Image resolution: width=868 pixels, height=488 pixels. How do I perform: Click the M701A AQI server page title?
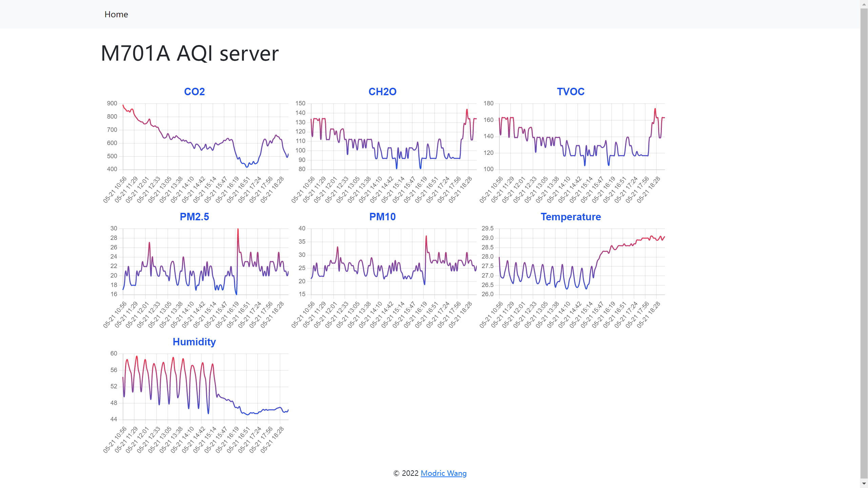coord(190,53)
